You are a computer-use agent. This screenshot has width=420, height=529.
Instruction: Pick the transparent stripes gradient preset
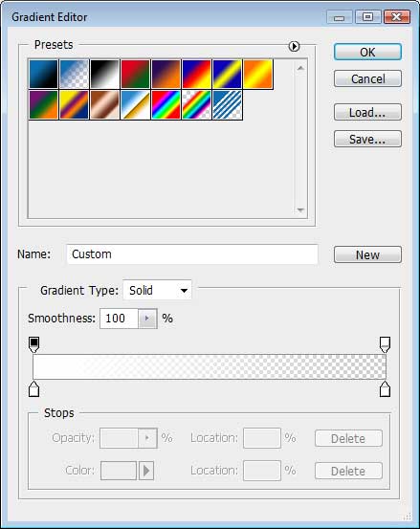click(x=227, y=104)
